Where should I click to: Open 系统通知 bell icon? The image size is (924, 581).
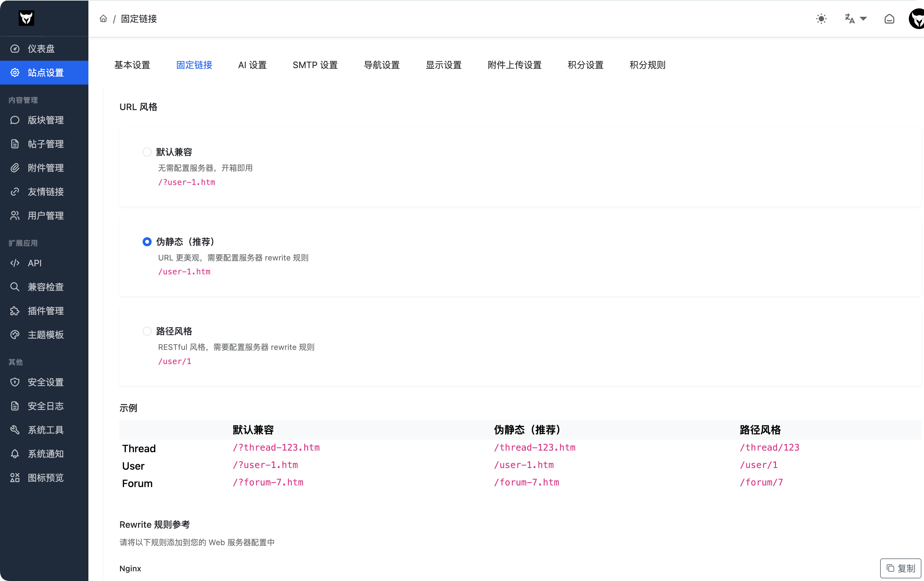tap(15, 454)
